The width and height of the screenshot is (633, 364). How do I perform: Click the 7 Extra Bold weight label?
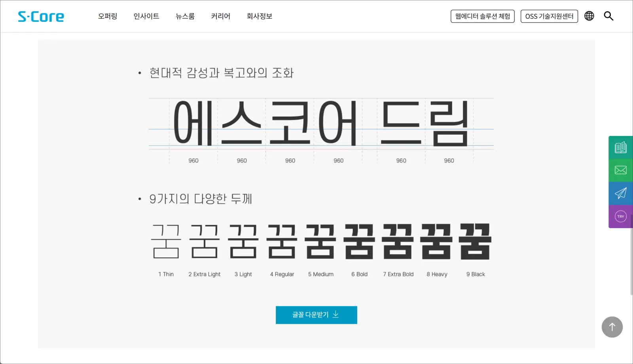tap(398, 274)
